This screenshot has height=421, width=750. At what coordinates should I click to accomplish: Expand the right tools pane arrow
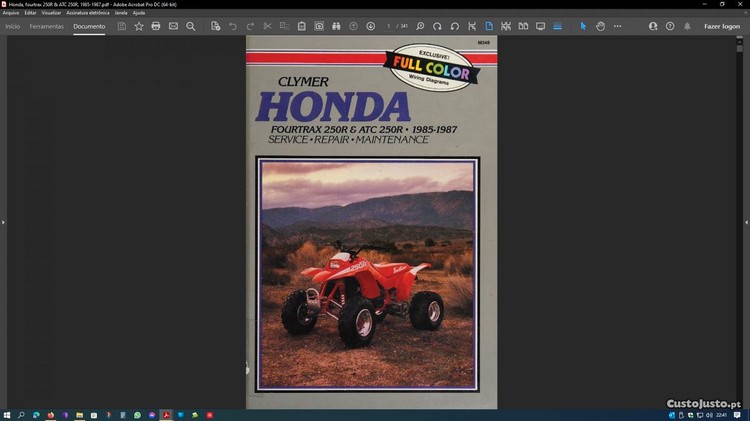(746, 222)
